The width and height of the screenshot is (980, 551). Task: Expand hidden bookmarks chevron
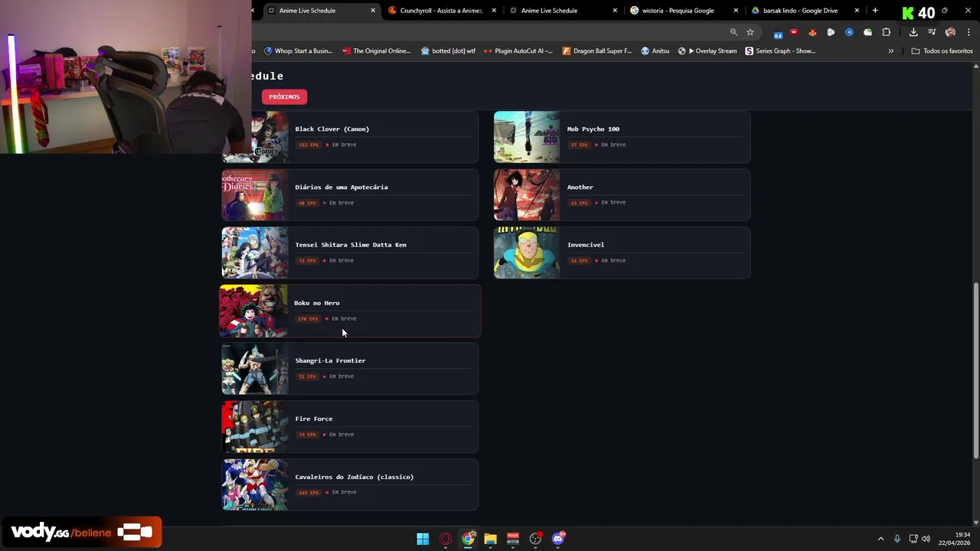click(890, 51)
